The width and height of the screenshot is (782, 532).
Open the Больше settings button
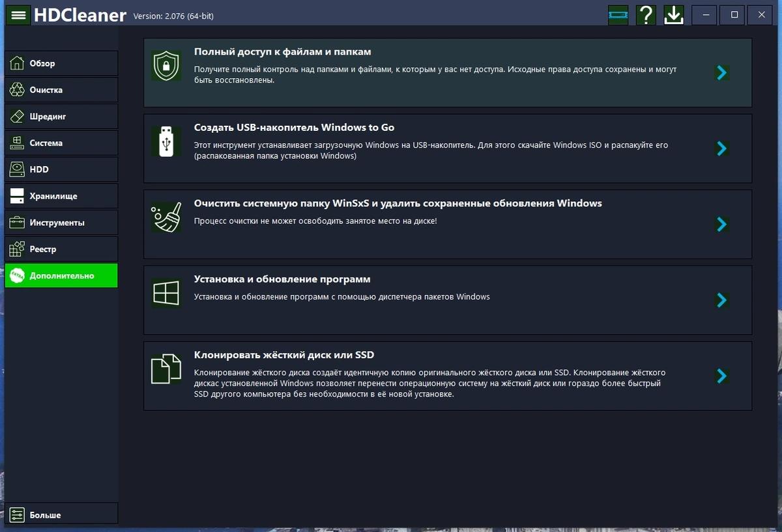coord(61,515)
